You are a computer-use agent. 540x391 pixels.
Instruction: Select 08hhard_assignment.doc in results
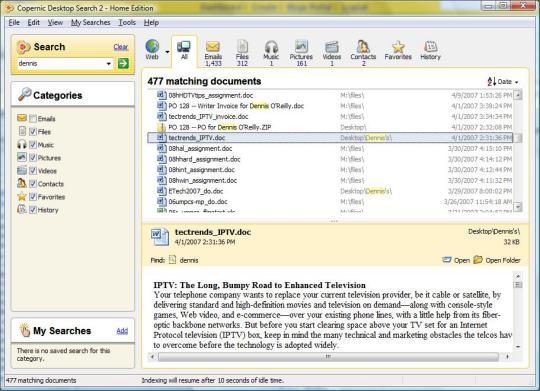pyautogui.click(x=330, y=159)
